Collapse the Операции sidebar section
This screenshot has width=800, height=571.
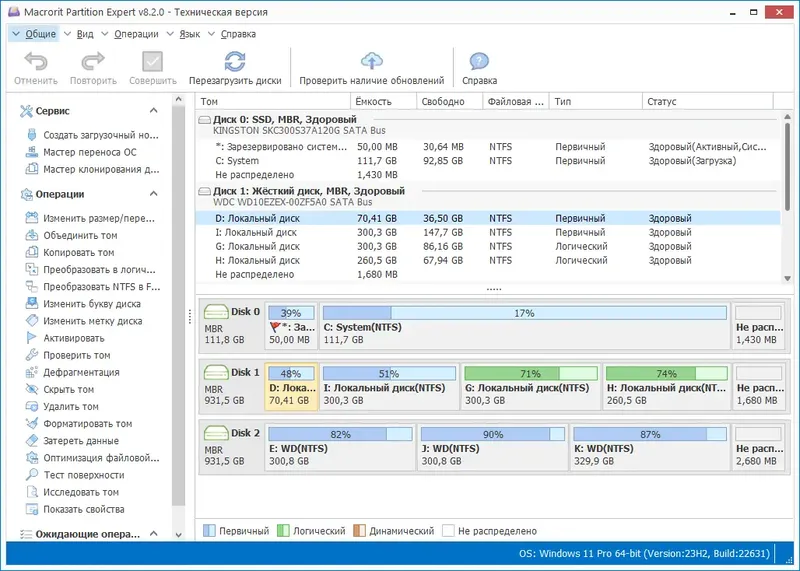(x=154, y=194)
